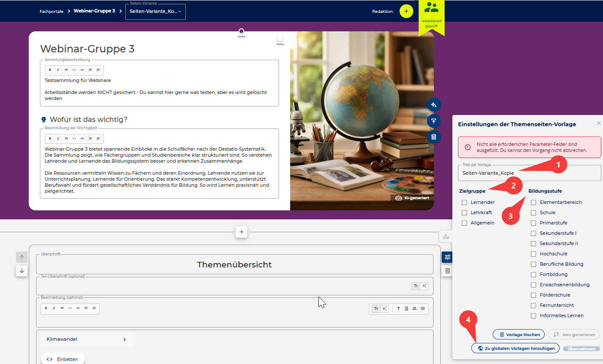The image size is (603, 364).
Task: Check the Sekundarstufe I checkbox
Action: click(533, 233)
